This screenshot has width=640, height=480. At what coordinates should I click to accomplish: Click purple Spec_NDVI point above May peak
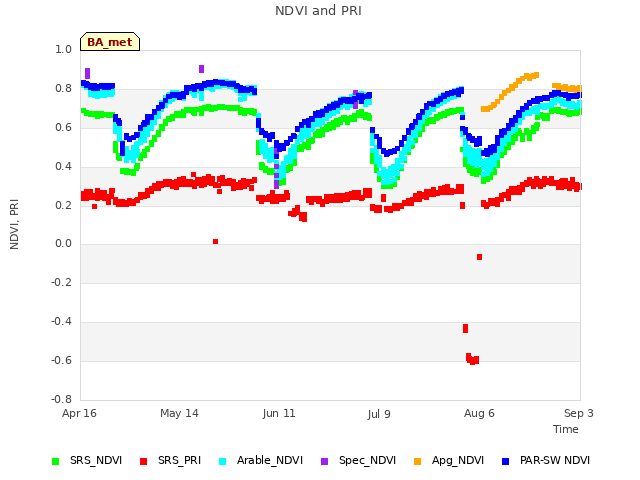pyautogui.click(x=201, y=69)
